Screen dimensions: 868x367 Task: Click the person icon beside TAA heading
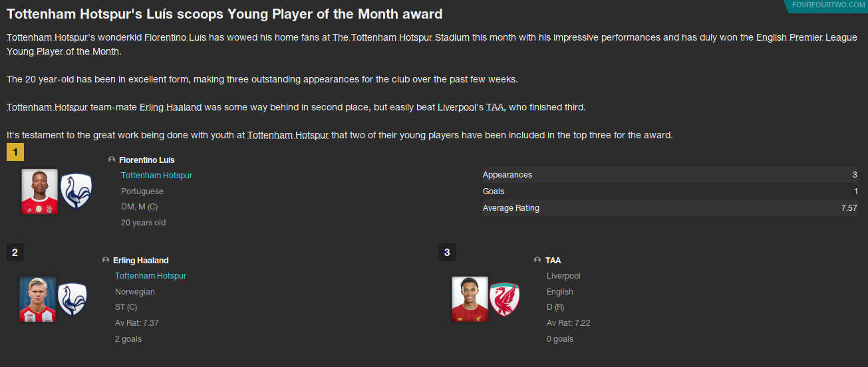[x=537, y=260]
